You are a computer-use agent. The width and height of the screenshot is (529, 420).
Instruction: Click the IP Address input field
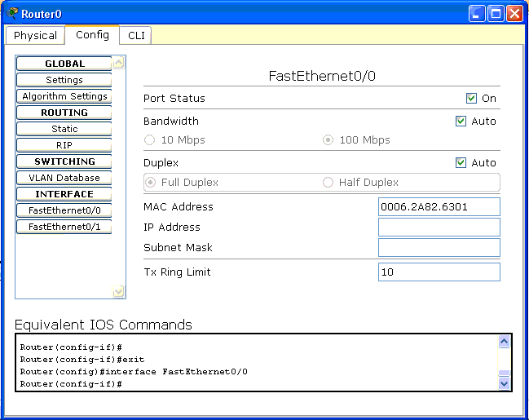[x=439, y=228]
